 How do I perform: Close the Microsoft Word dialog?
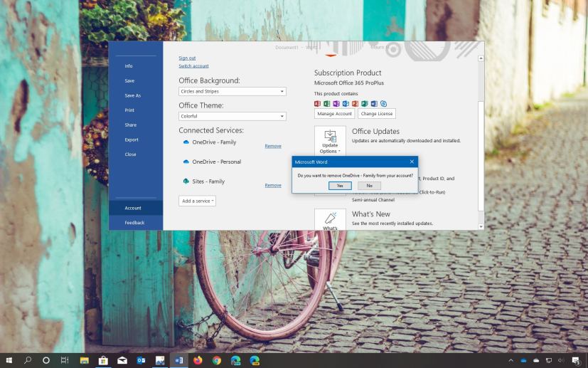412,162
